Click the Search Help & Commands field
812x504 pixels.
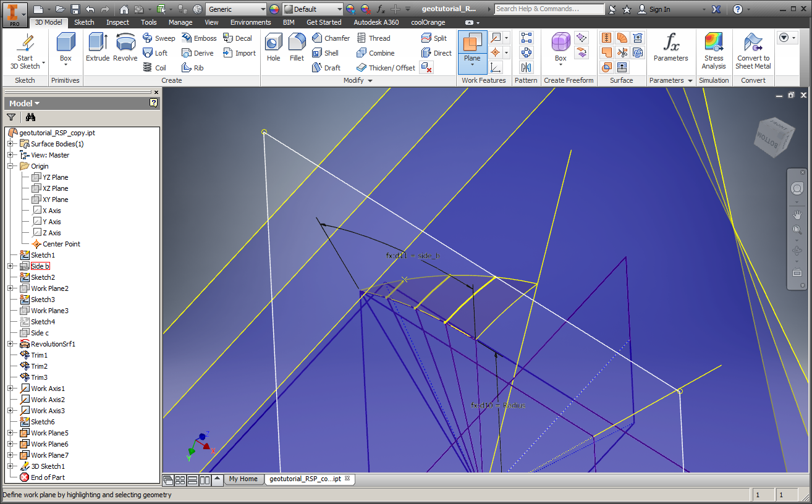point(549,9)
